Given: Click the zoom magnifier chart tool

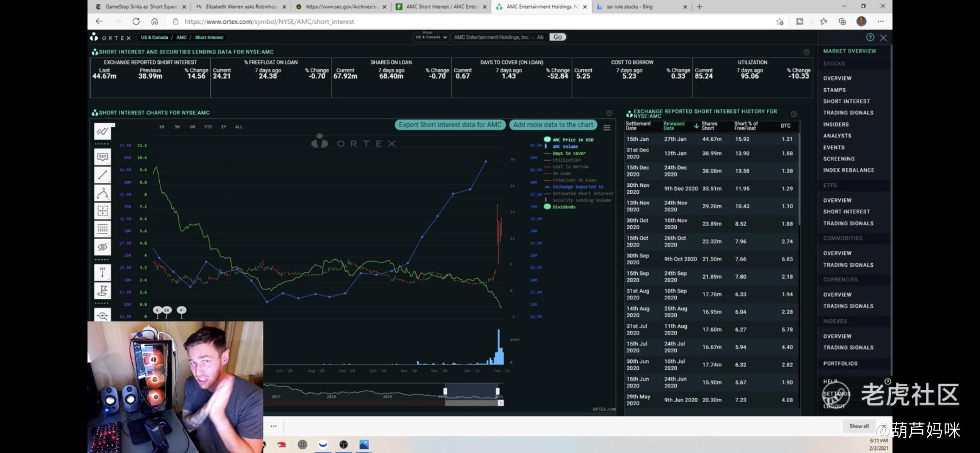Looking at the screenshot, I should 102,315.
